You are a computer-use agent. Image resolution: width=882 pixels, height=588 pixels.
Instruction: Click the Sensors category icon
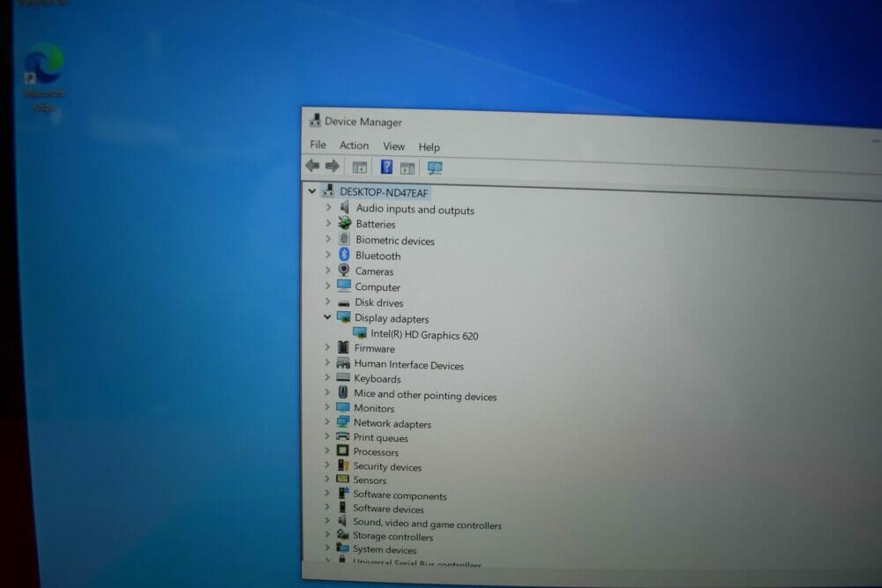[342, 479]
